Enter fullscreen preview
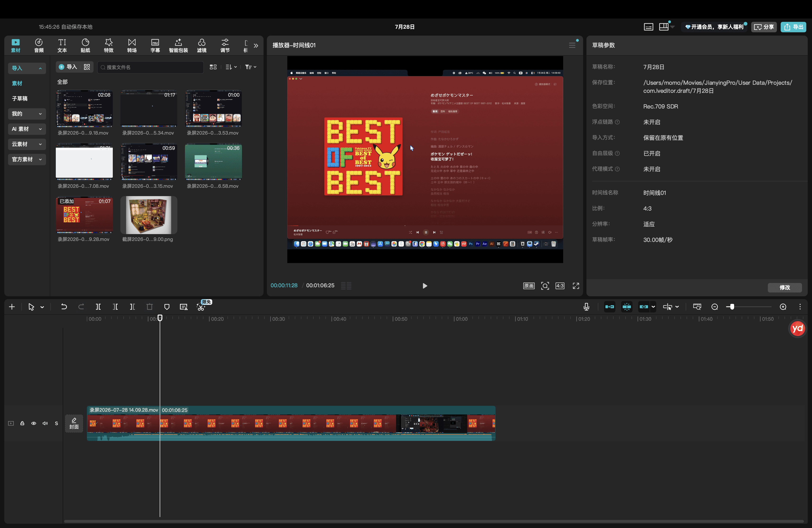812x528 pixels. (x=576, y=286)
